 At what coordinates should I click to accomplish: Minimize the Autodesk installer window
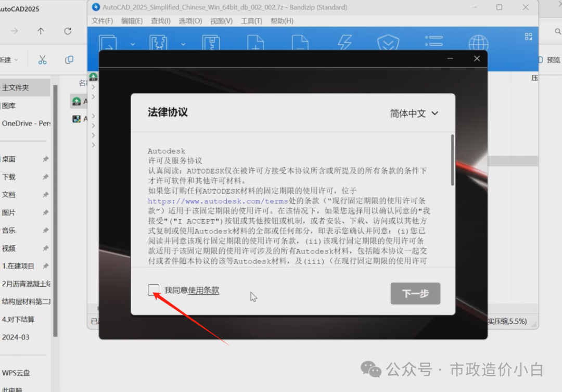[450, 58]
